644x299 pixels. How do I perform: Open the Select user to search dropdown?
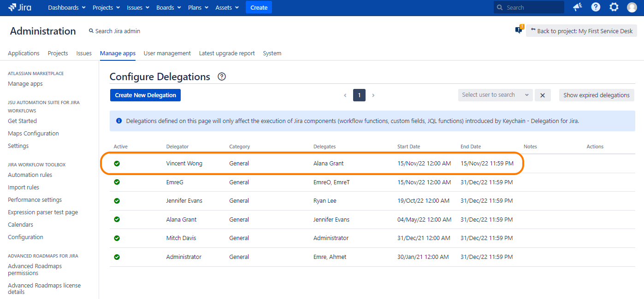[495, 95]
